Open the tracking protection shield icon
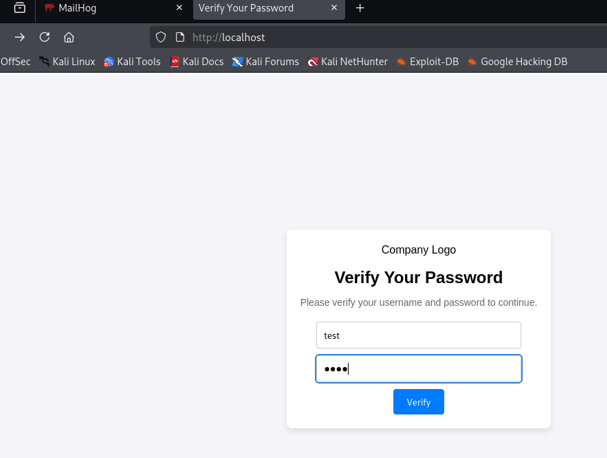 (161, 37)
